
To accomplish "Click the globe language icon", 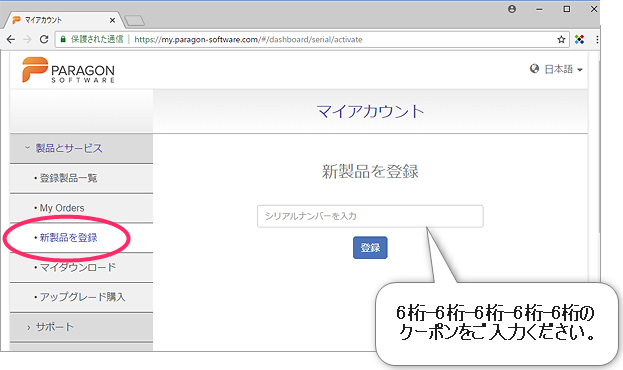I will pyautogui.click(x=534, y=69).
